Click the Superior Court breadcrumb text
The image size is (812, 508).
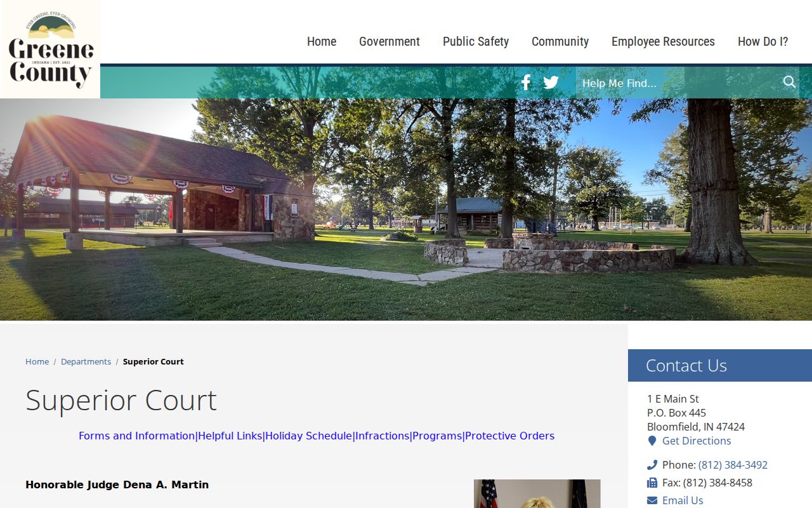pos(154,361)
